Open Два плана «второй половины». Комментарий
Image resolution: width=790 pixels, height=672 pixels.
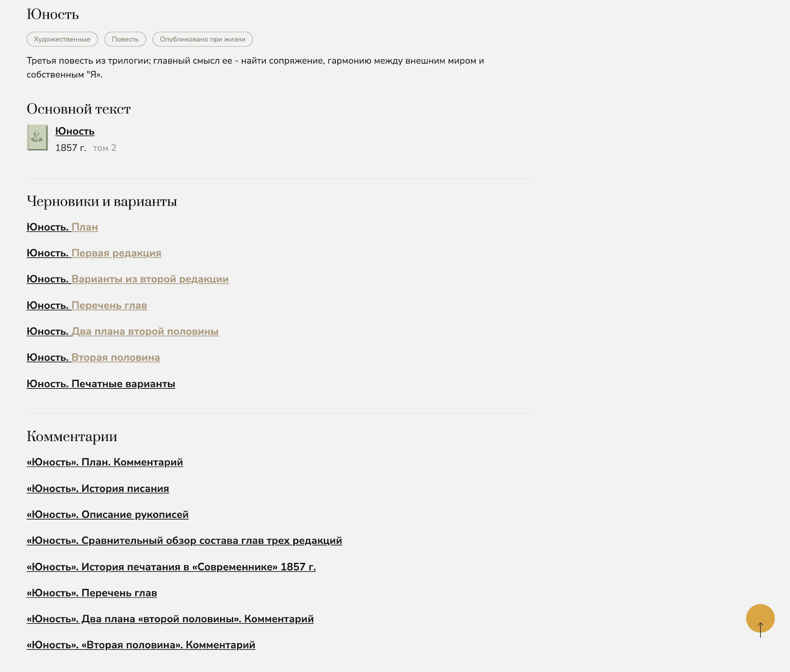(170, 619)
